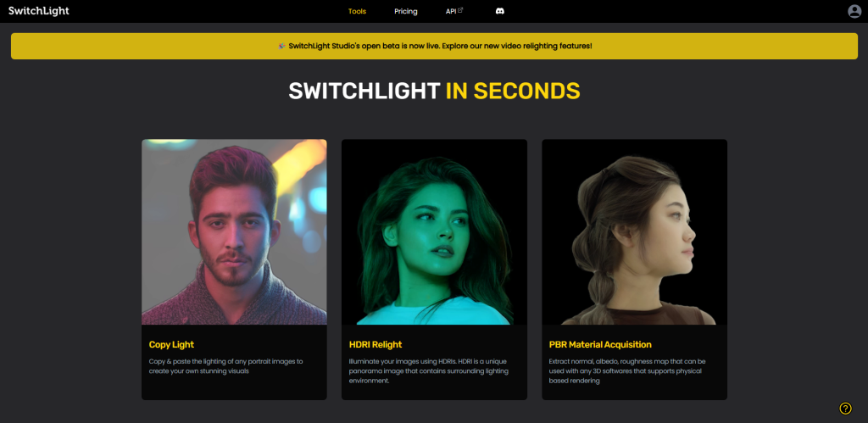This screenshot has height=423, width=868.
Task: Click the SwitchLight logo
Action: [x=39, y=11]
